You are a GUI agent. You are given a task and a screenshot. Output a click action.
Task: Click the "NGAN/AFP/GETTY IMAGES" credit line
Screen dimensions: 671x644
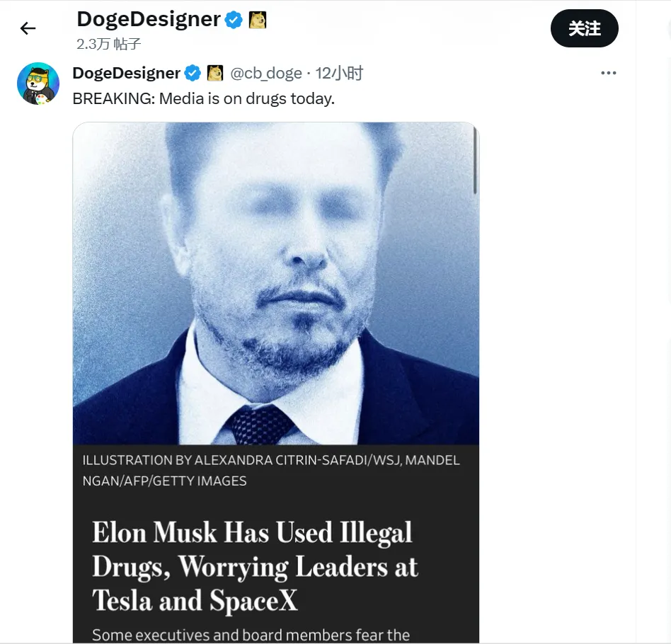164,481
